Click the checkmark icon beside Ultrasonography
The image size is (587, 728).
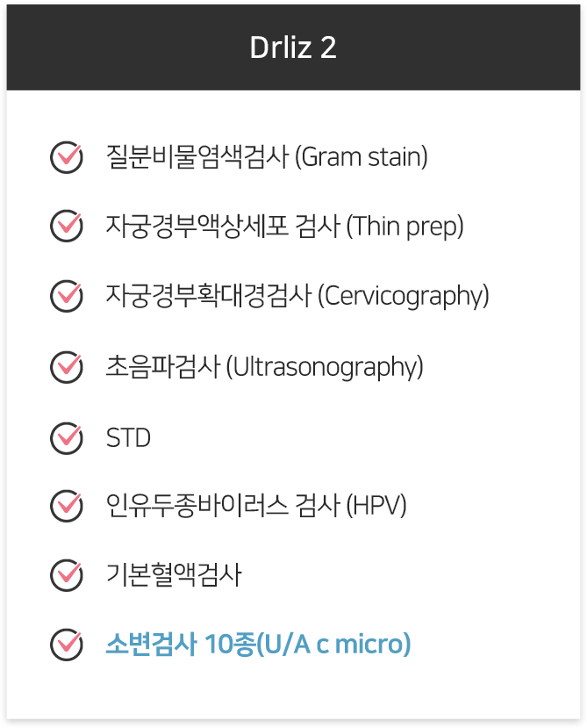pyautogui.click(x=67, y=367)
